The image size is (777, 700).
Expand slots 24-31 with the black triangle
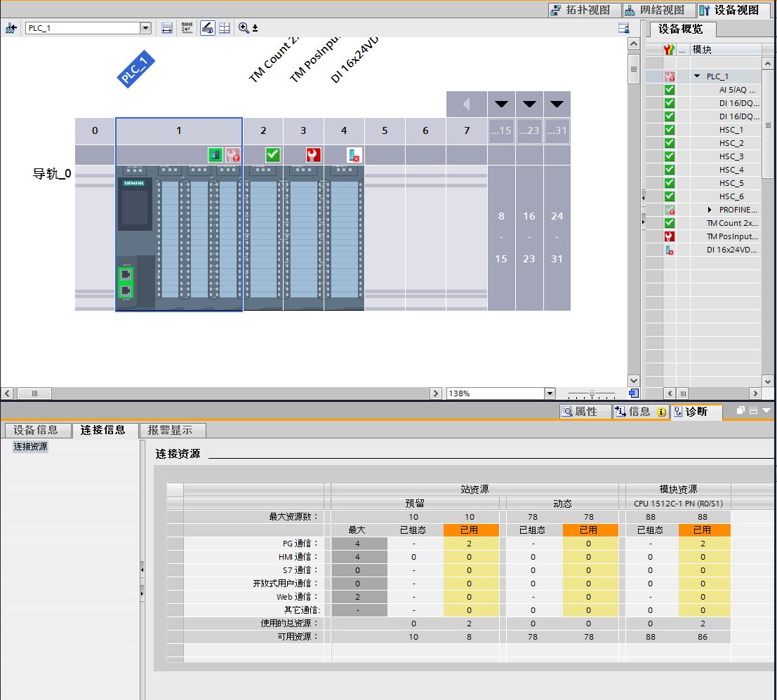tap(557, 104)
